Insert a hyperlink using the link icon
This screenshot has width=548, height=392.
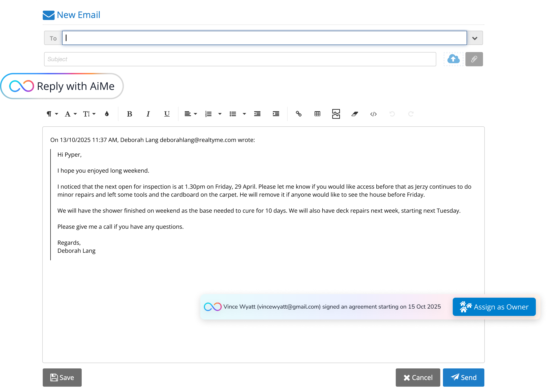point(298,114)
